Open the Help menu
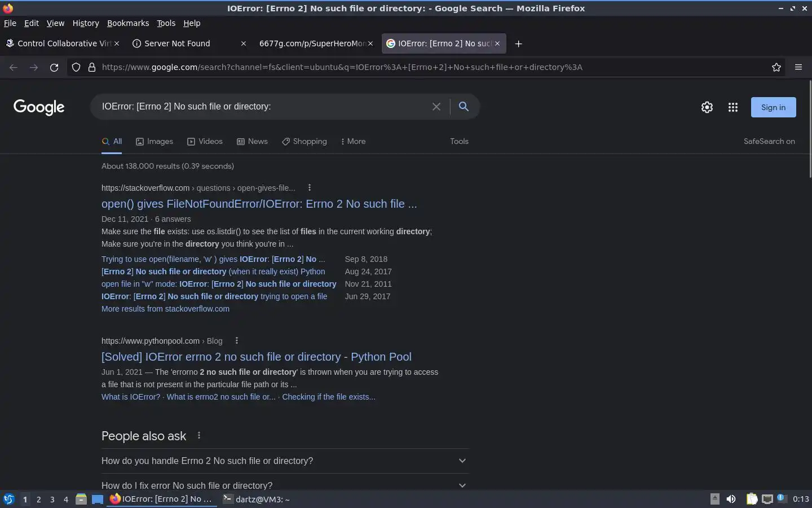This screenshot has height=508, width=812. (192, 23)
